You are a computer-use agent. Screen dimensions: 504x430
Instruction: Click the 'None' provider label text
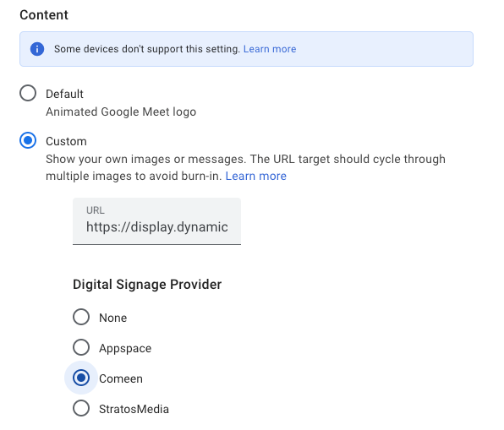pos(112,318)
